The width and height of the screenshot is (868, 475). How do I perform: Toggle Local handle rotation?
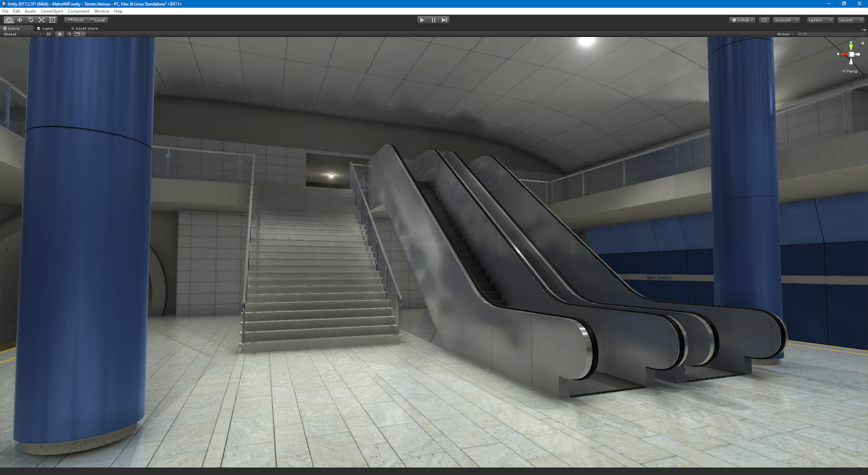98,20
